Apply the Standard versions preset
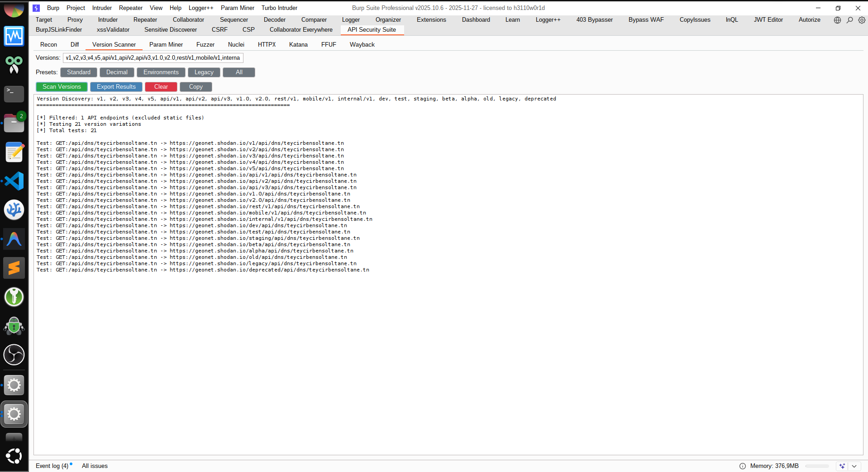This screenshot has width=868, height=472. pos(79,72)
